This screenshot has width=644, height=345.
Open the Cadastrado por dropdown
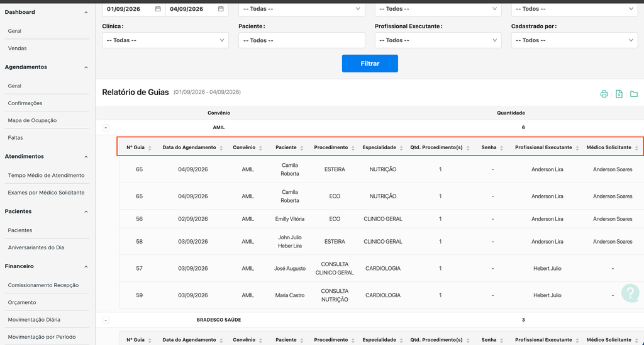click(x=574, y=40)
